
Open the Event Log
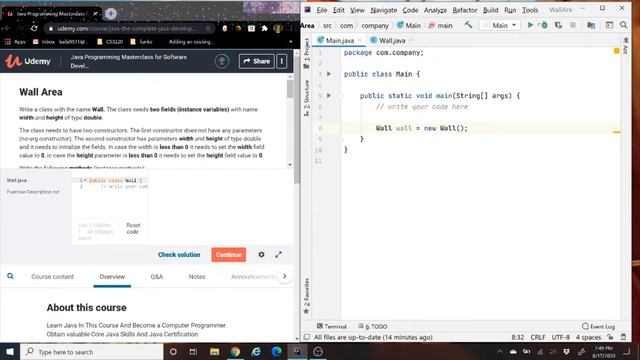598,326
